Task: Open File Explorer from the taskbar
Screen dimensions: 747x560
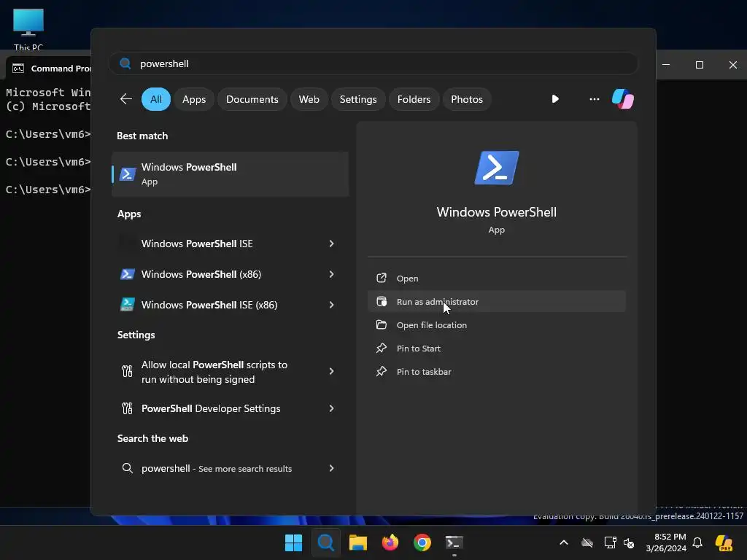Action: [357, 542]
